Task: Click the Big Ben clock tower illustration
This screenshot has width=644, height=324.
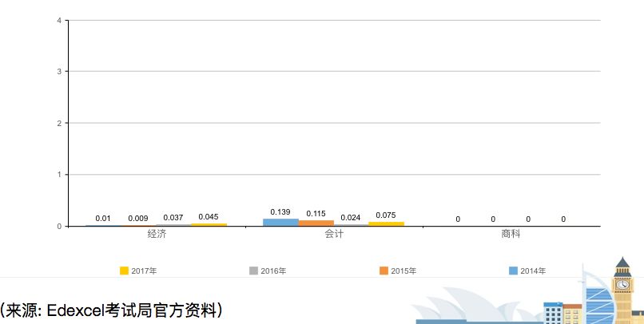Action: pos(622,289)
